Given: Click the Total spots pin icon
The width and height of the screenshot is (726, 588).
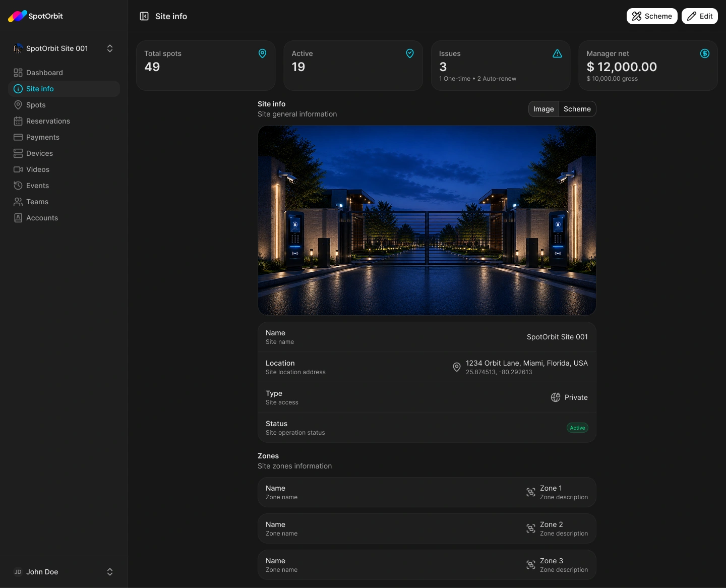Looking at the screenshot, I should pyautogui.click(x=263, y=53).
